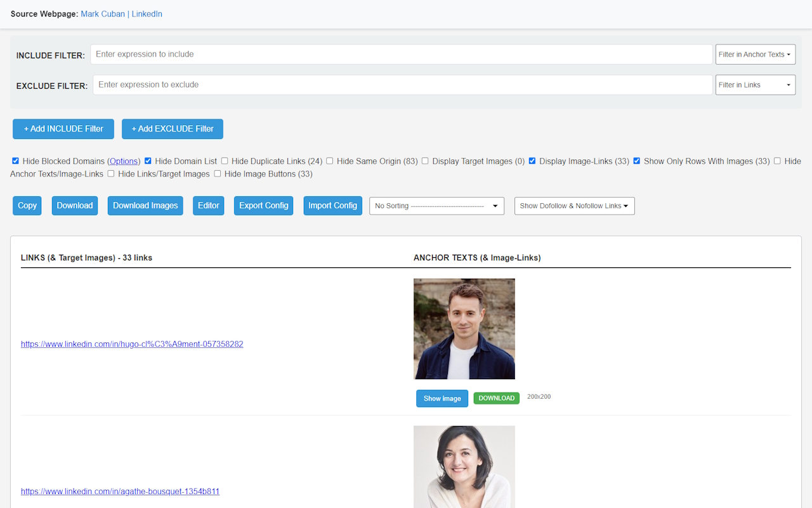The width and height of the screenshot is (812, 508).
Task: Open the hugo-clément LinkedIn profile link
Action: coord(132,344)
